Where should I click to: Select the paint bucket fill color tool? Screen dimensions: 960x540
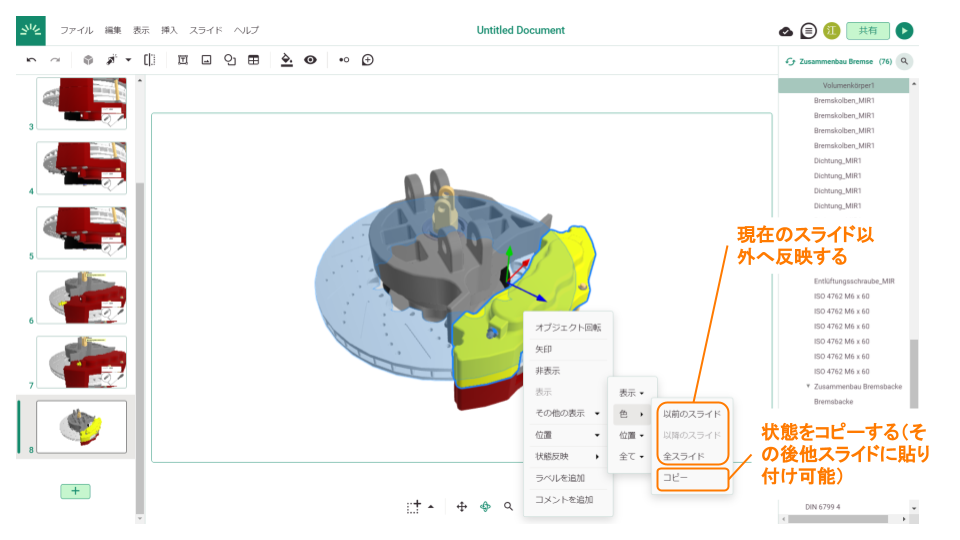(287, 60)
